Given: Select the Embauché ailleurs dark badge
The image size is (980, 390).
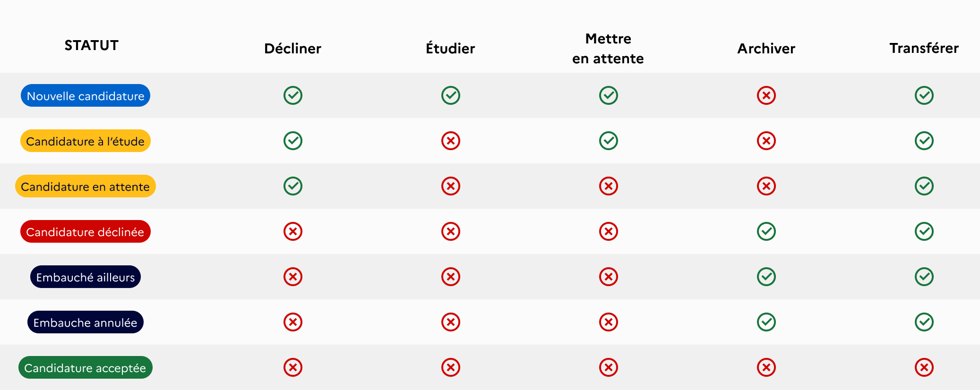Looking at the screenshot, I should pos(86,277).
